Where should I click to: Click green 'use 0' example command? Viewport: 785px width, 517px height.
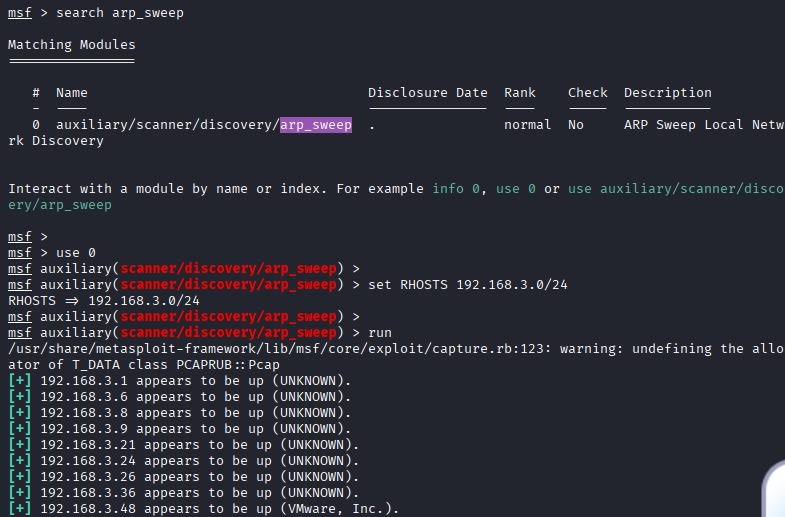tap(516, 189)
